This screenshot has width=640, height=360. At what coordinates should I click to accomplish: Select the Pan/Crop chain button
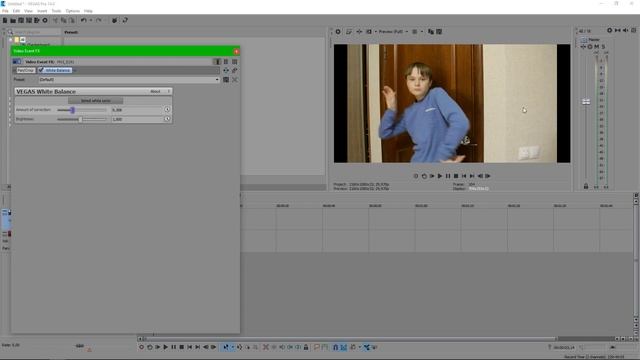point(25,70)
